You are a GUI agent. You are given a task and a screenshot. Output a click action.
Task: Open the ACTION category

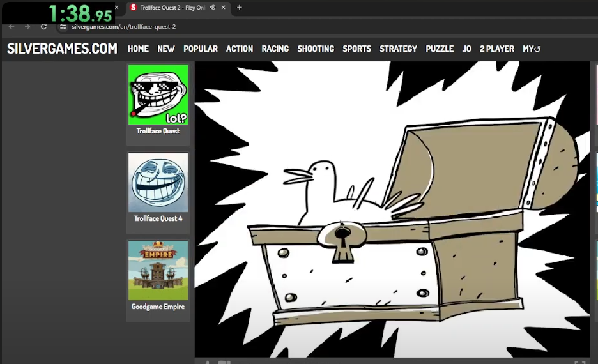point(240,49)
